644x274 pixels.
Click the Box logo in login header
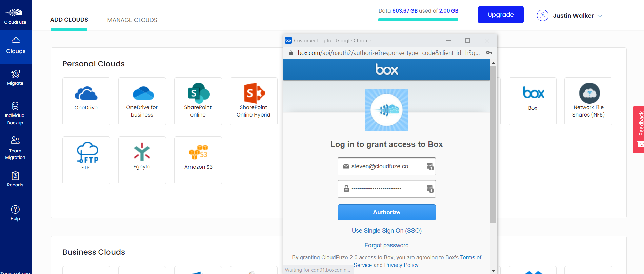387,69
